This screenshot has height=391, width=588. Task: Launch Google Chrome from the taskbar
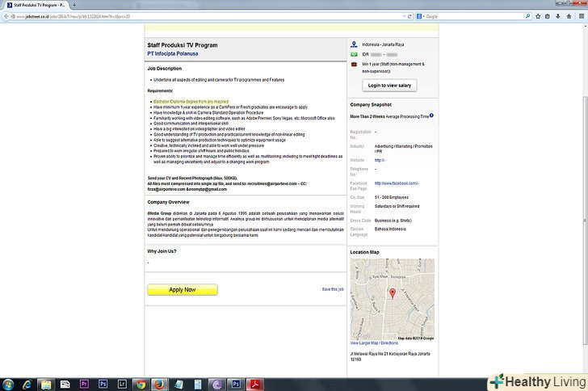click(141, 384)
